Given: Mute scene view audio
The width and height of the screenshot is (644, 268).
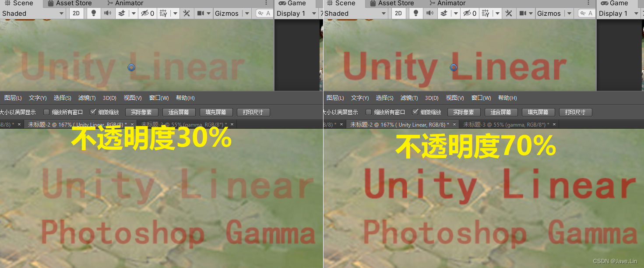Looking at the screenshot, I should (107, 13).
